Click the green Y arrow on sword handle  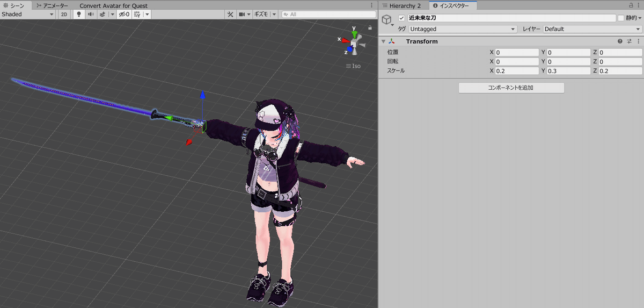tap(169, 117)
